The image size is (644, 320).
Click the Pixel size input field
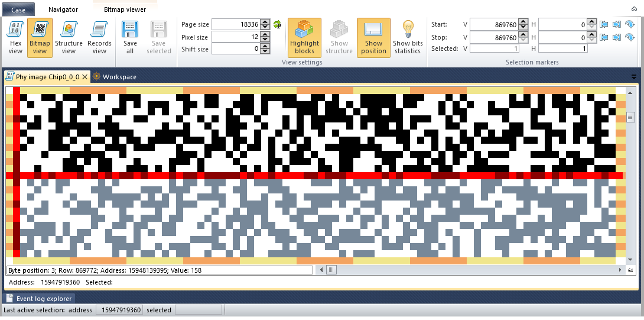click(x=236, y=37)
